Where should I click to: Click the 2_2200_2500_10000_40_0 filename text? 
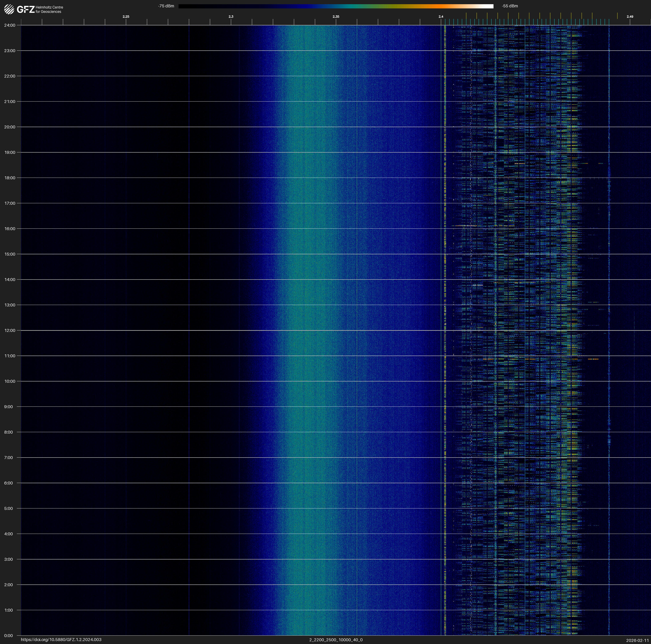pos(336,640)
